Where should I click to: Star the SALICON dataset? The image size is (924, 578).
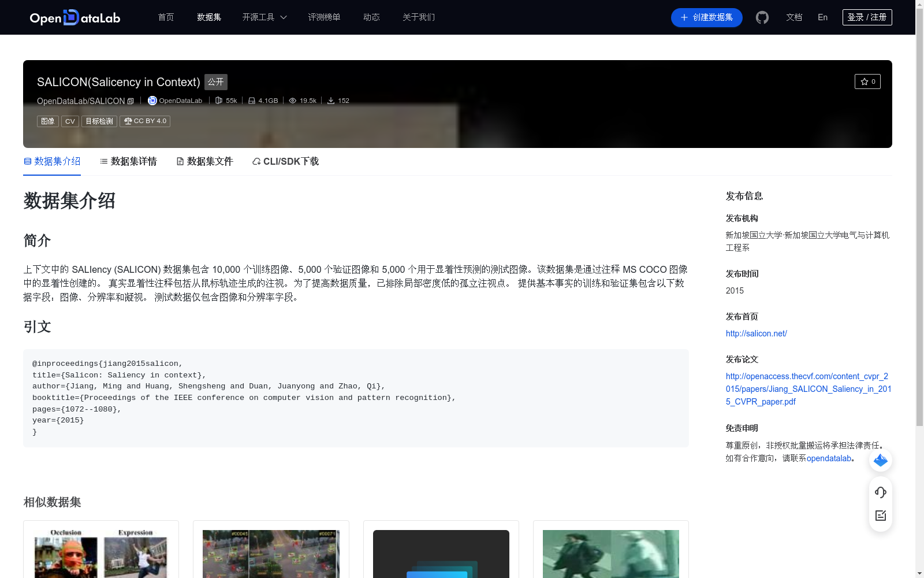pyautogui.click(x=867, y=81)
